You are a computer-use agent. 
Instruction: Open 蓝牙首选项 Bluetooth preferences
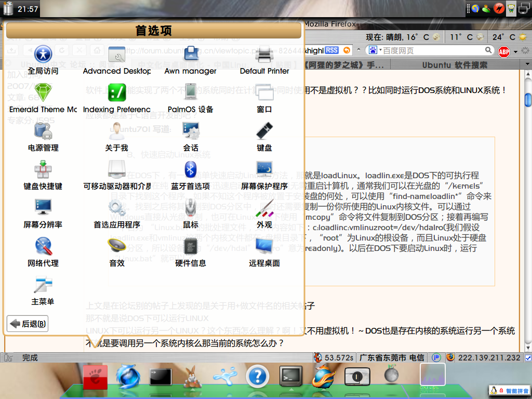191,176
